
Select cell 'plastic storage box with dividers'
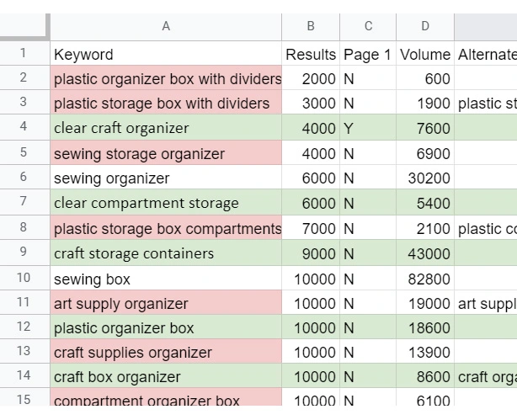click(166, 102)
